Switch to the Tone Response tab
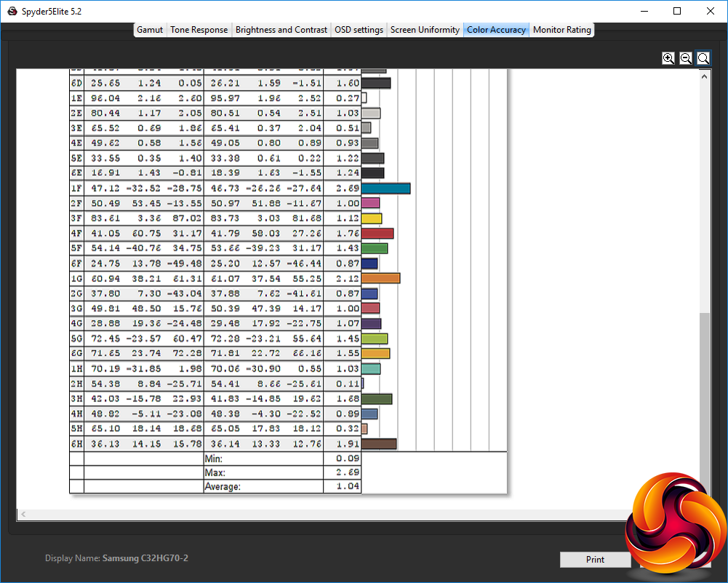 click(199, 30)
